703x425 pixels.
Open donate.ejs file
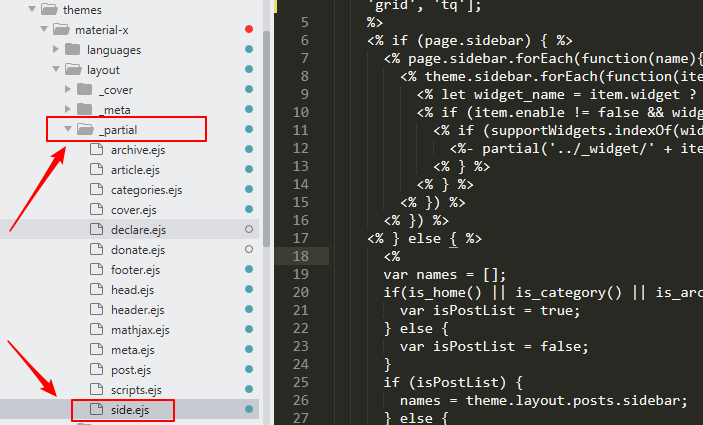[x=138, y=250]
